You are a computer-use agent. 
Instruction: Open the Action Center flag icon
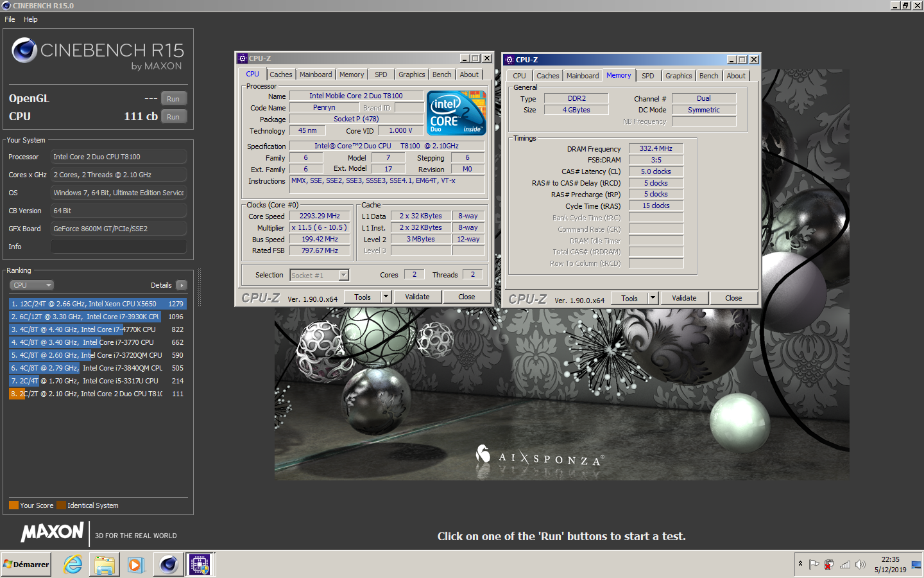tap(814, 565)
